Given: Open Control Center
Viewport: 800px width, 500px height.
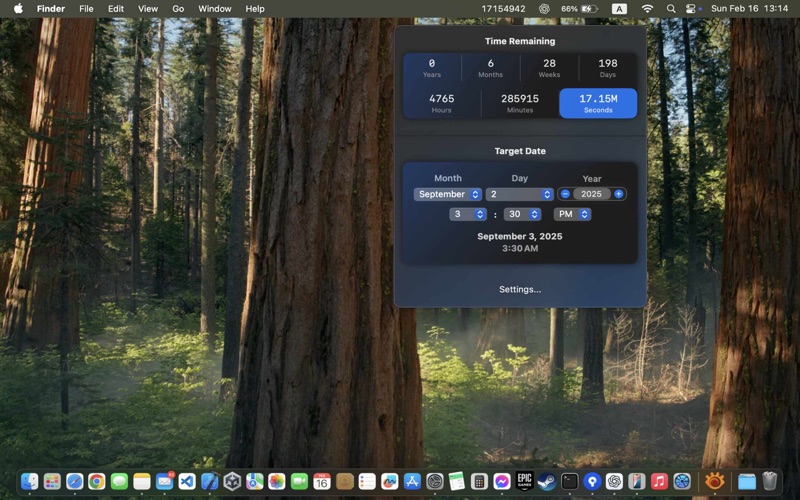Looking at the screenshot, I should pyautogui.click(x=691, y=9).
